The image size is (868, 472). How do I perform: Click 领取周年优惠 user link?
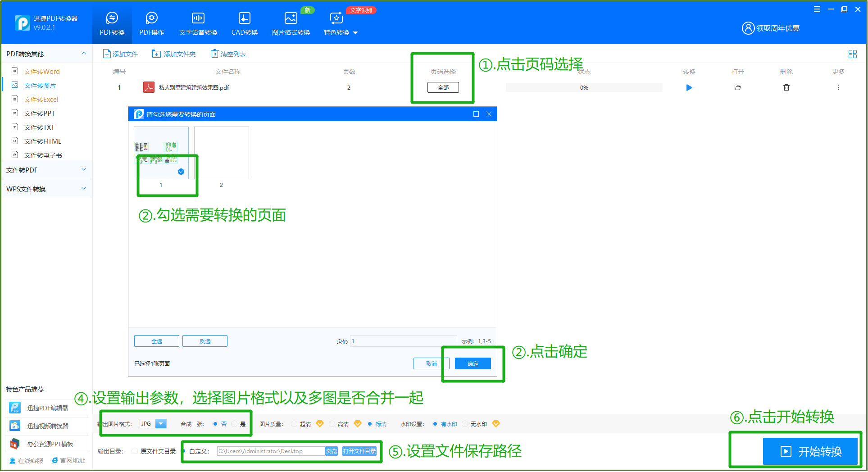coord(771,28)
